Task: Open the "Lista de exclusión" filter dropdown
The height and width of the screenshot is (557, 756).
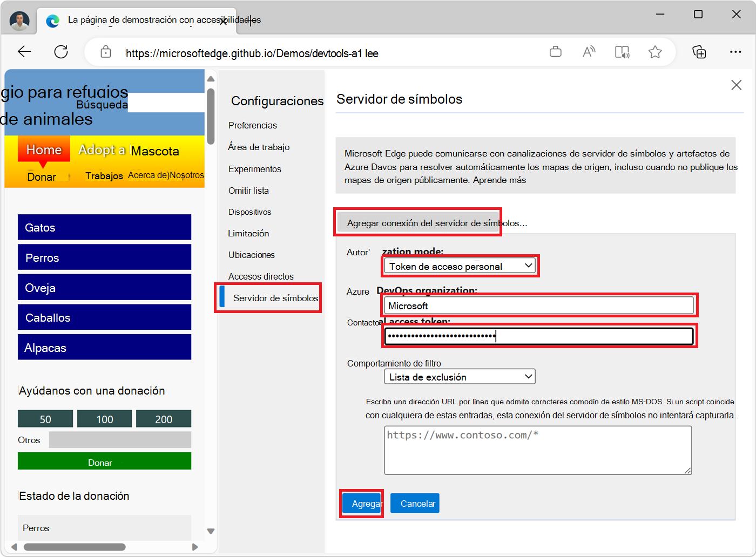Action: pyautogui.click(x=460, y=376)
